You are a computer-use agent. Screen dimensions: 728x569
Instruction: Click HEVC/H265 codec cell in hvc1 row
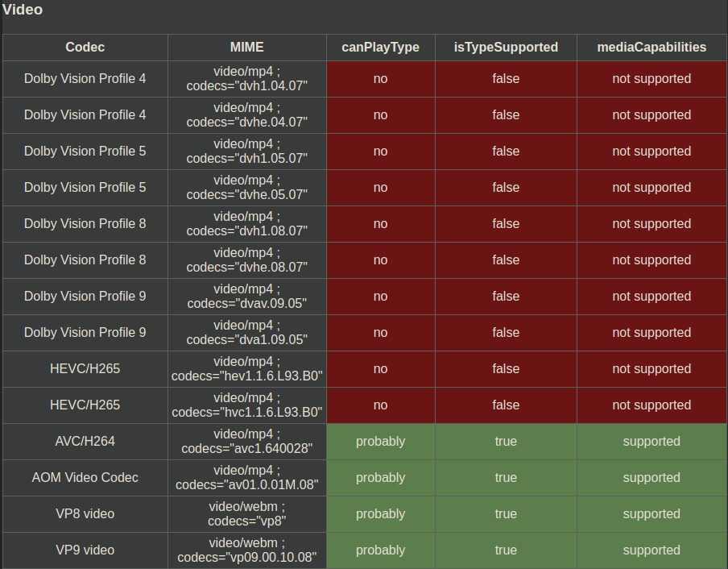coord(85,405)
